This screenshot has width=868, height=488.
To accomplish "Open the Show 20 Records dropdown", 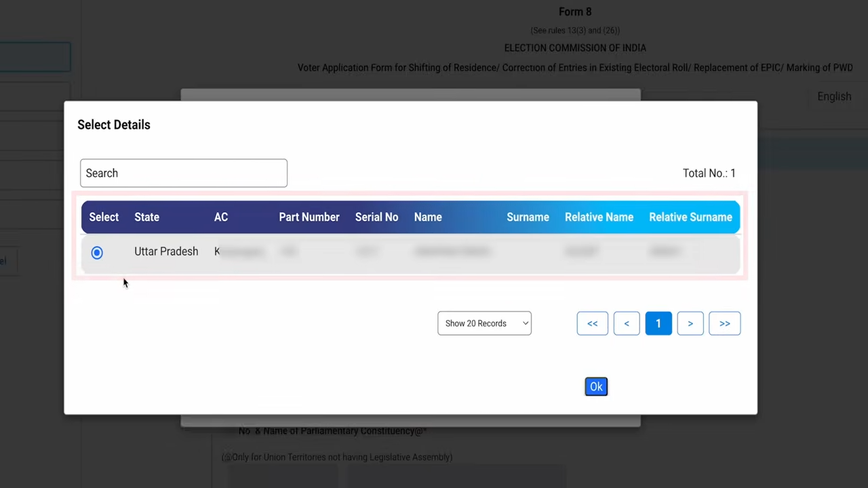I will click(484, 323).
